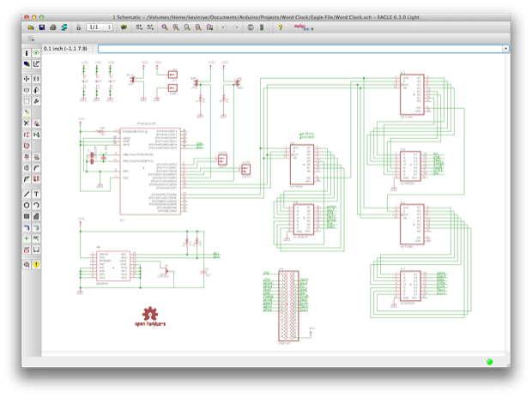Expand the small layer dropdown below toolbar
The width and height of the screenshot is (532, 397).
pyautogui.click(x=31, y=39)
